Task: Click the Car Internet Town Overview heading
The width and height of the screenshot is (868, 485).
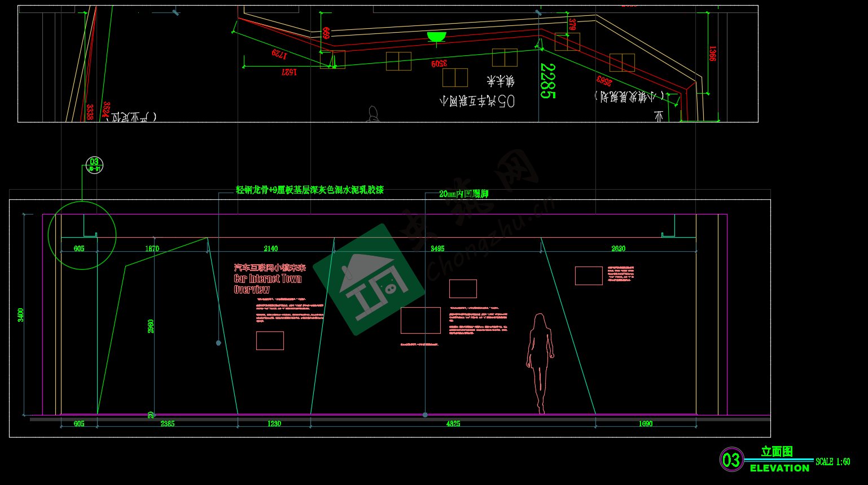Action: click(x=268, y=279)
